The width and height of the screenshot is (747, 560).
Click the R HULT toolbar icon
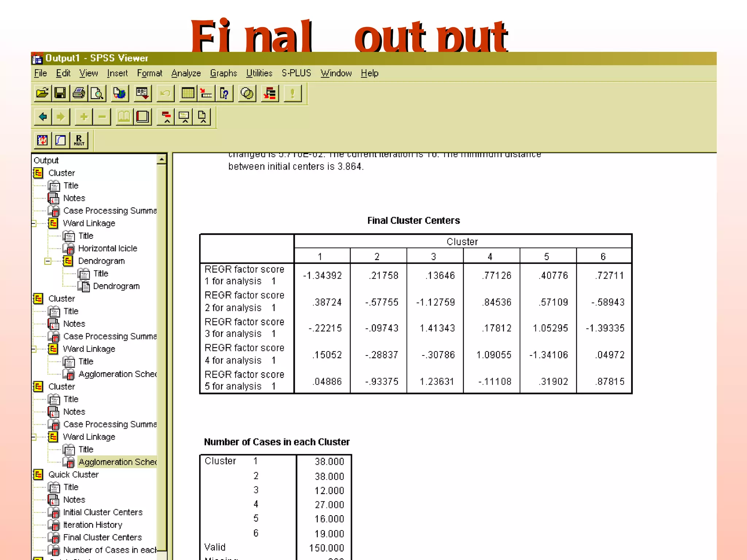click(79, 140)
